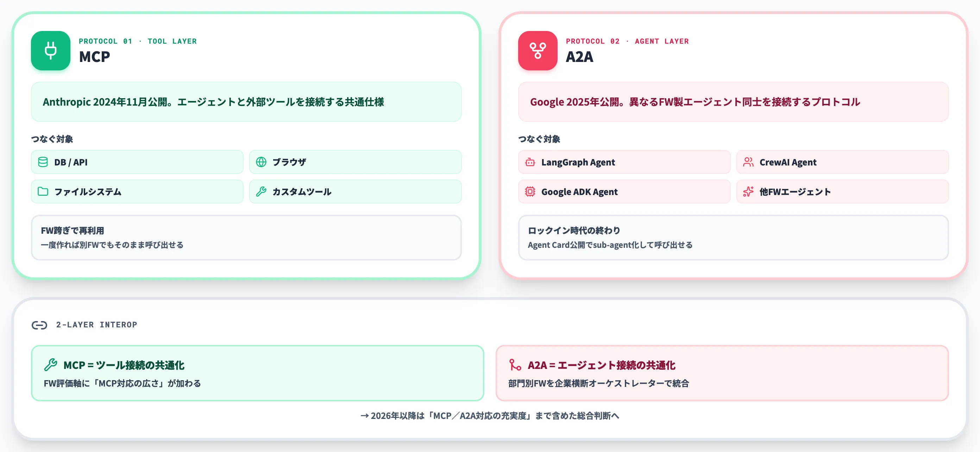Click the wrench icon beside MCP = ツール接続の共通化

pos(51,365)
